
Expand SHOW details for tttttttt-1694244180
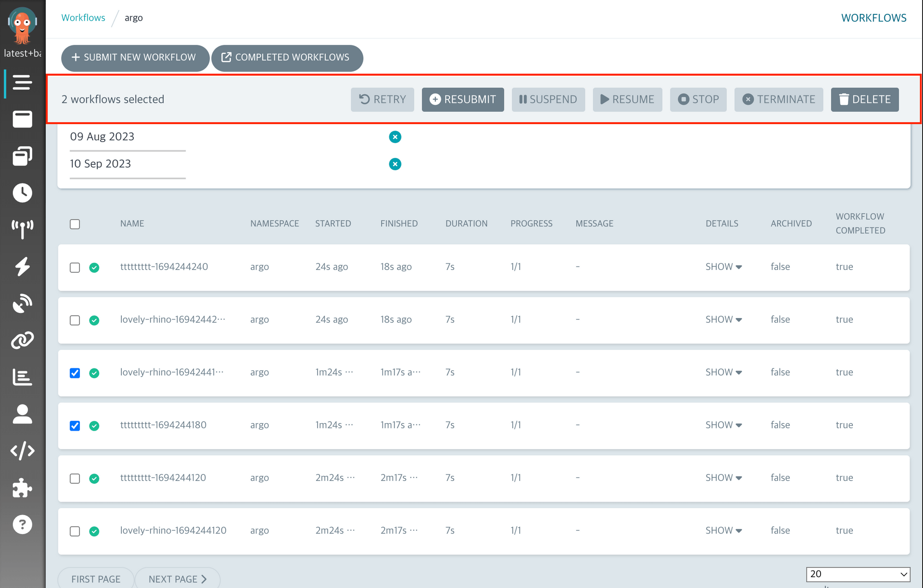724,425
